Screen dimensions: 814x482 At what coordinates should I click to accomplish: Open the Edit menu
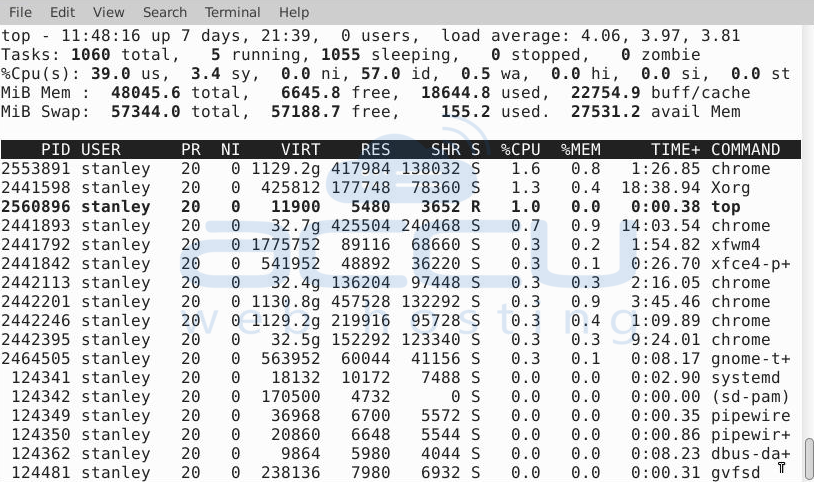pos(62,12)
